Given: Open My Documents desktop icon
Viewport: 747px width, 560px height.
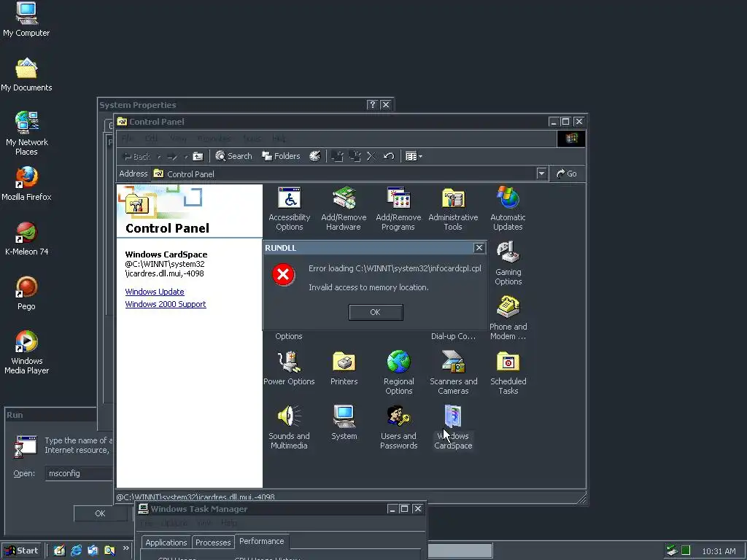Looking at the screenshot, I should (26, 74).
